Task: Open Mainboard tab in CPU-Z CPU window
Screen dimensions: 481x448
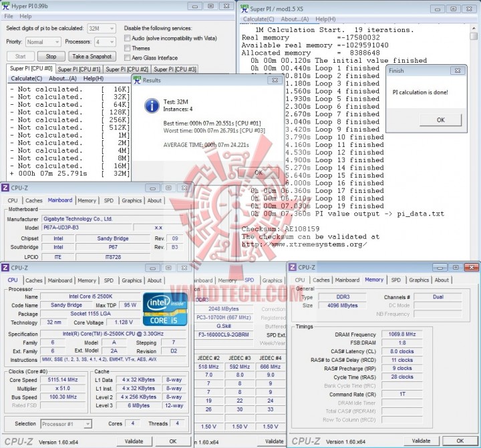Action: pos(60,280)
